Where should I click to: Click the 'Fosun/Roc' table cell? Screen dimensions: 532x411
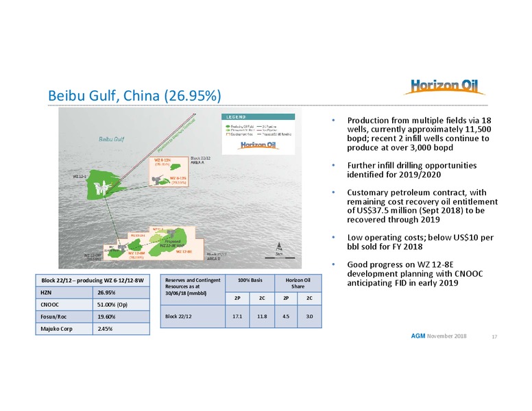64,316
